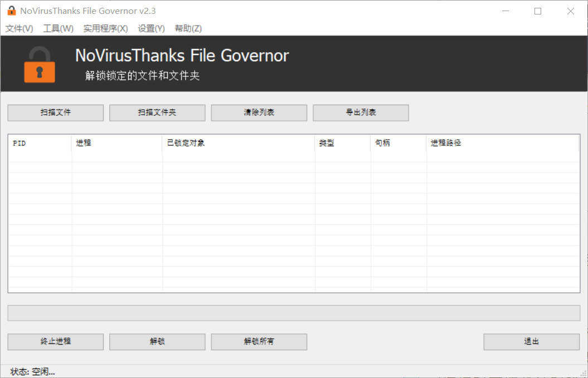The image size is (588, 378).
Task: Click the orange padlock logo in banner
Action: tap(40, 65)
